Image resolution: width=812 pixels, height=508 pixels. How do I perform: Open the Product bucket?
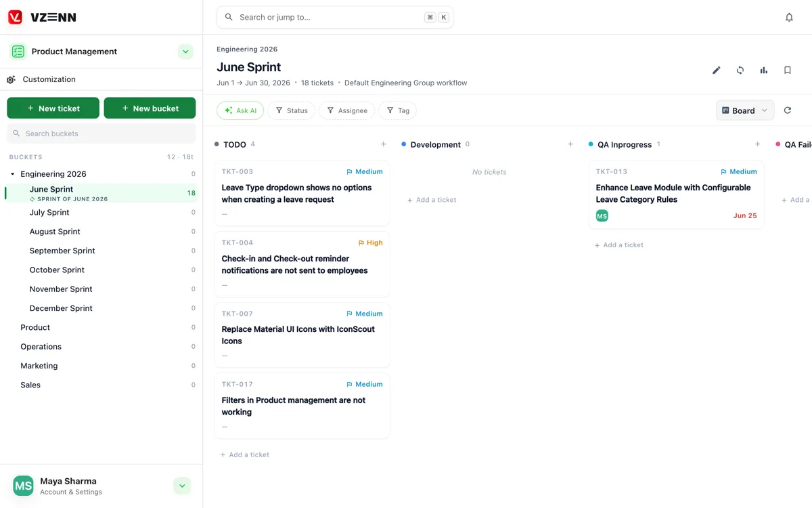click(x=101, y=327)
